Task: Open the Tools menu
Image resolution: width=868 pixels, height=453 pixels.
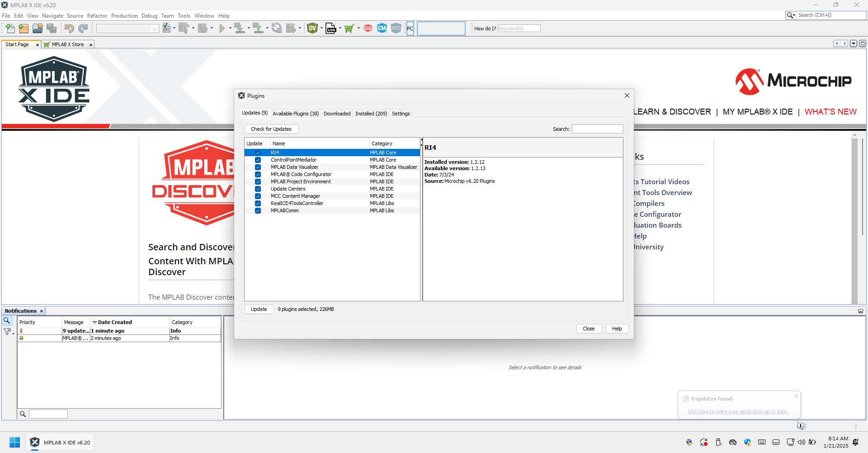Action: click(184, 16)
